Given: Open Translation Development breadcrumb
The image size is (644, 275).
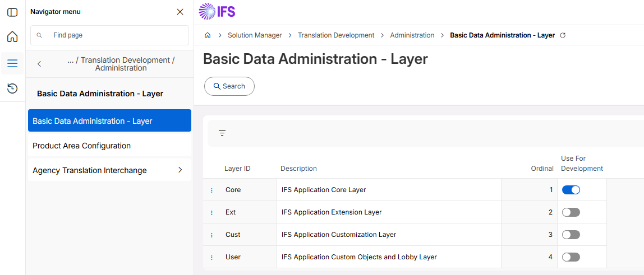Looking at the screenshot, I should click(x=336, y=35).
